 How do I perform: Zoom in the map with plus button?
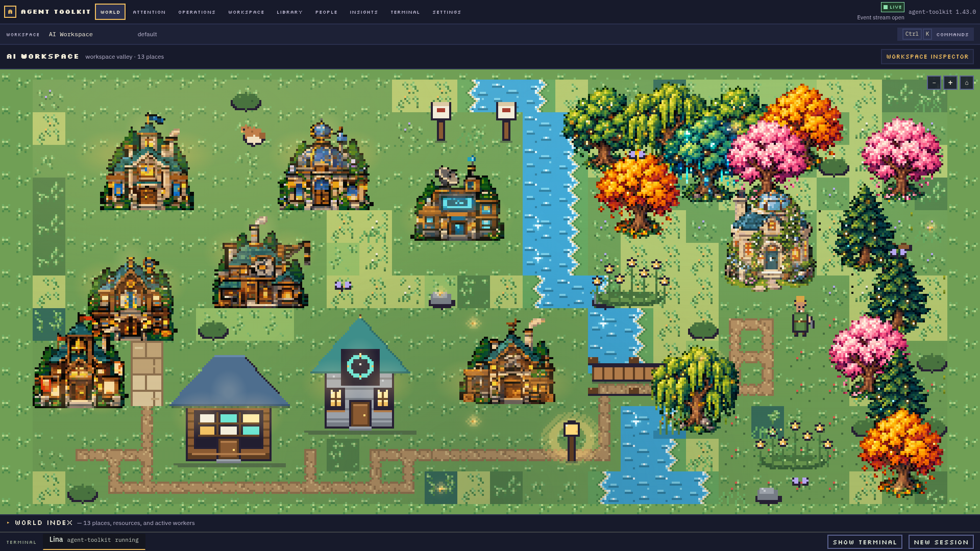point(950,83)
